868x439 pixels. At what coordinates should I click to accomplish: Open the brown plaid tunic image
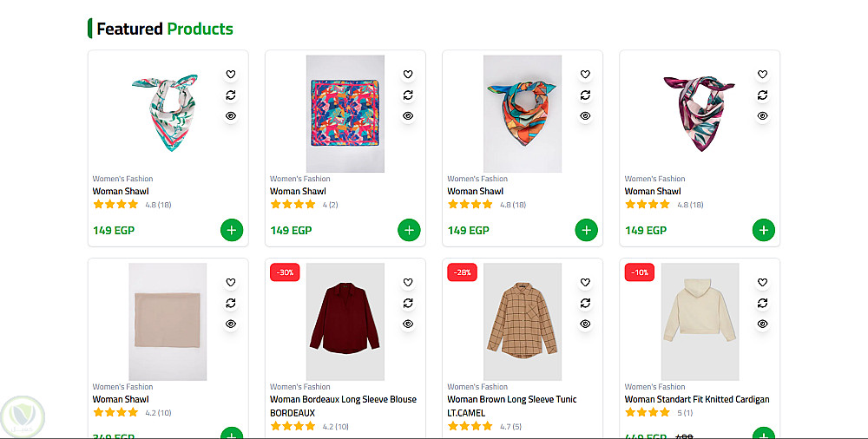coord(522,322)
